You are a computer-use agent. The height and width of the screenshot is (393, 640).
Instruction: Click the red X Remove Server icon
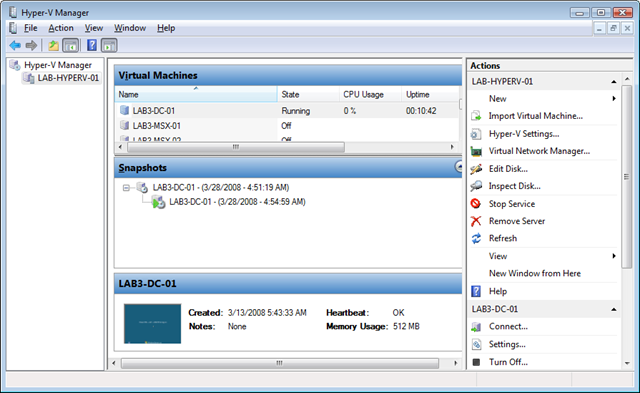[x=476, y=221]
